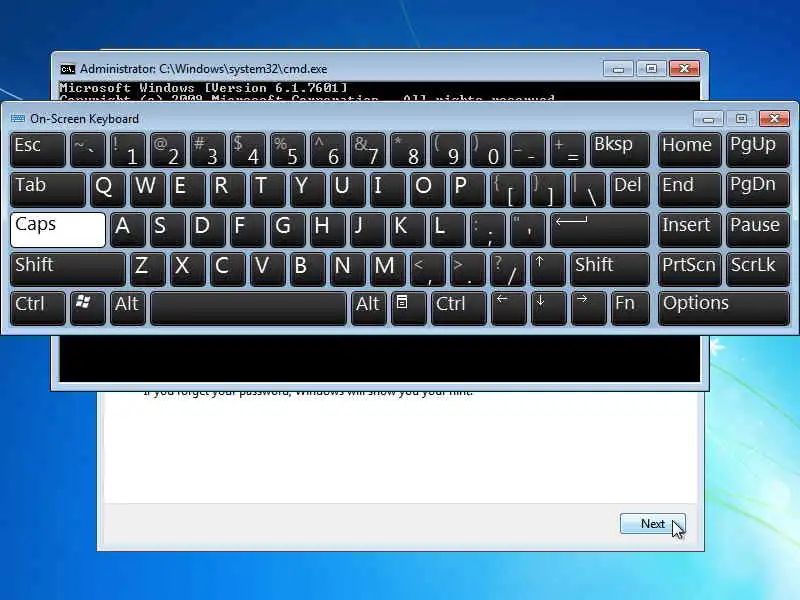800x600 pixels.
Task: Toggle the right Alt key
Action: pos(368,308)
